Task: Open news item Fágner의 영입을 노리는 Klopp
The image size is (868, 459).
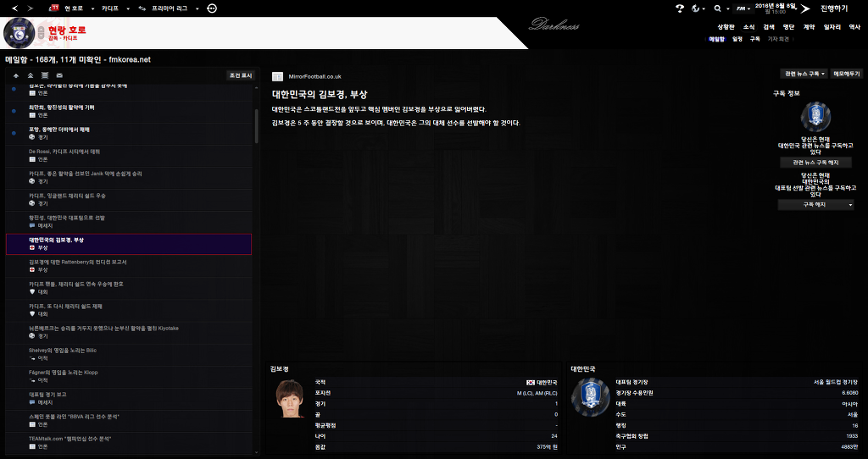Action: pos(129,376)
